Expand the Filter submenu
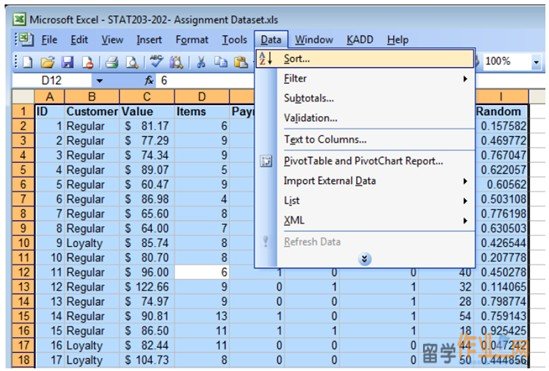 click(365, 78)
